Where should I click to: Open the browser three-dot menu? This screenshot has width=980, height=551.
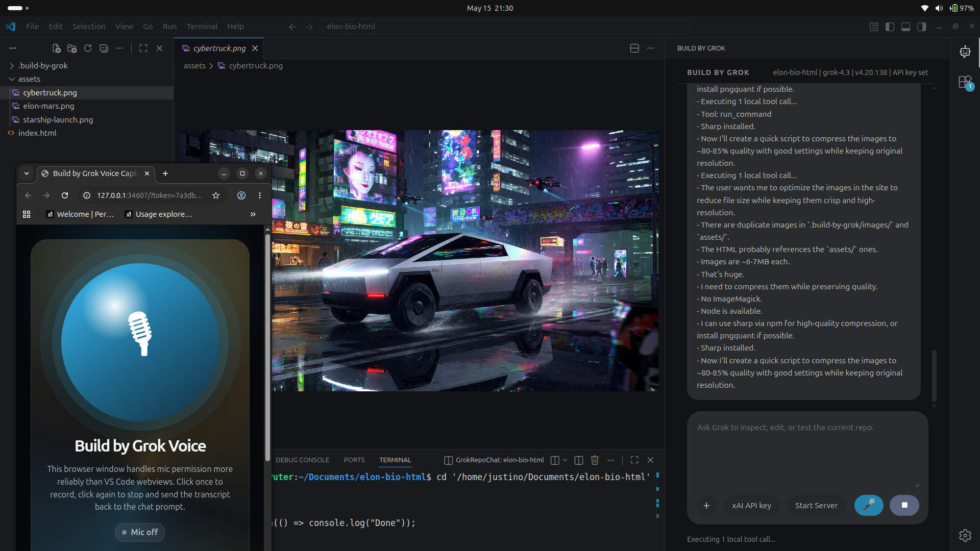[x=260, y=195]
